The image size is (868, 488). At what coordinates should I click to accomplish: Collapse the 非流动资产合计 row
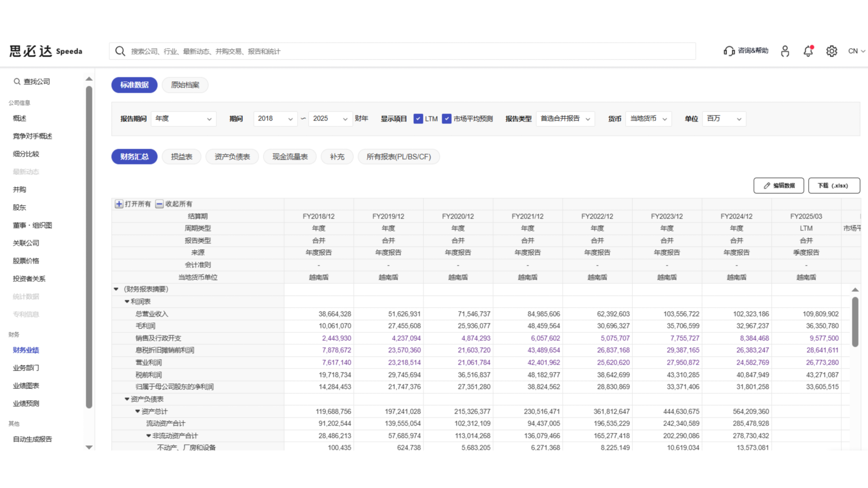coord(148,435)
